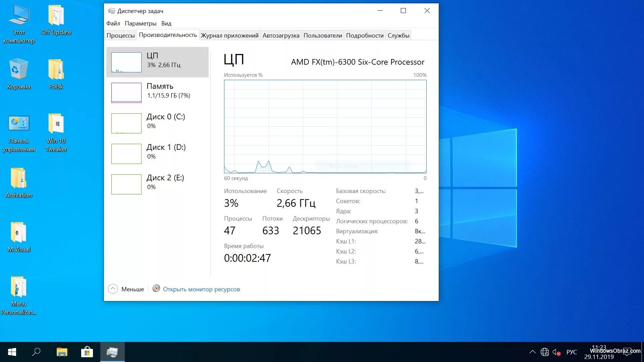
Task: Collapse details with the Меньше chevron
Action: pyautogui.click(x=113, y=289)
